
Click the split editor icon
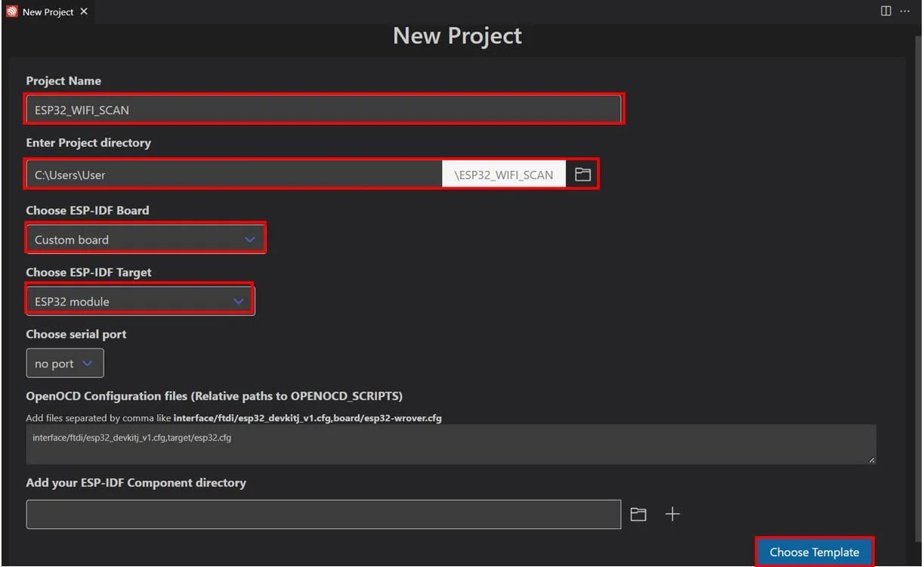886,11
